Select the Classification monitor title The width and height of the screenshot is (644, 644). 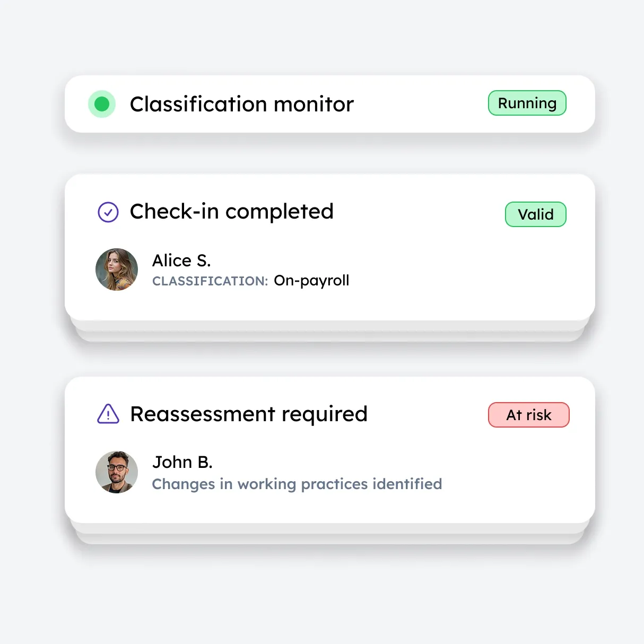point(242,104)
